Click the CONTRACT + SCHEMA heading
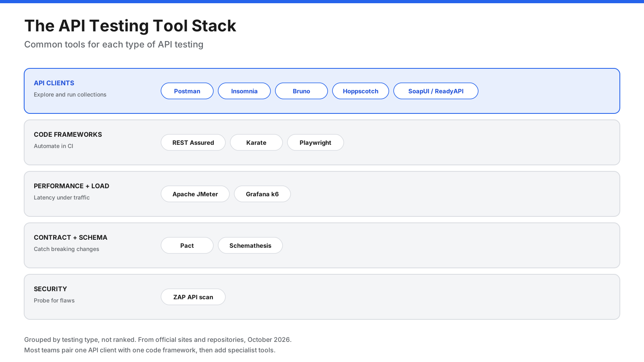 (x=70, y=237)
